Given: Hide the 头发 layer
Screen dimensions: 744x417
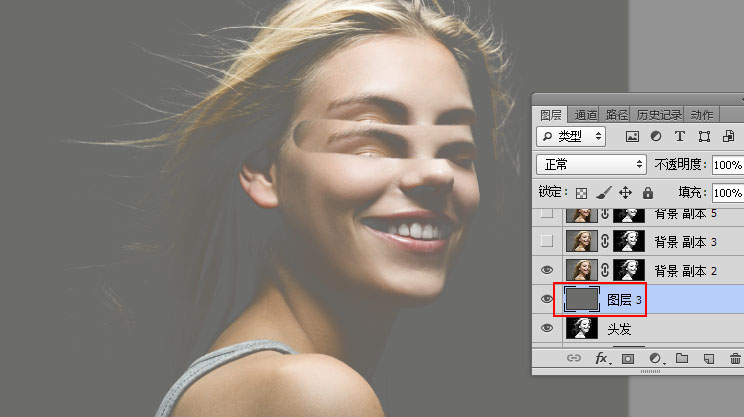Looking at the screenshot, I should click(x=546, y=328).
